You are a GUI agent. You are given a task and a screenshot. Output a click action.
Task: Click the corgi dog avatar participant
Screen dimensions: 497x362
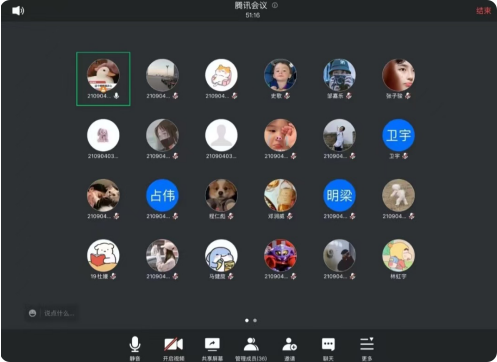tap(221, 195)
